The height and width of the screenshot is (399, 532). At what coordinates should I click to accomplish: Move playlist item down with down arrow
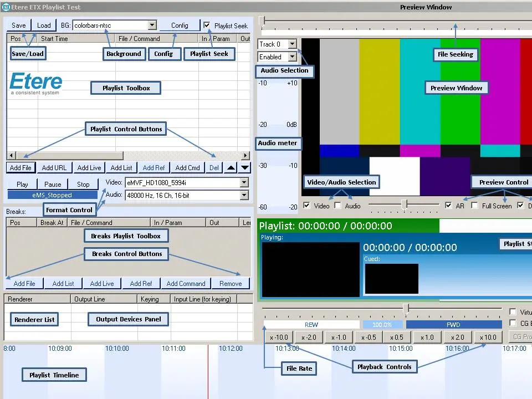(245, 168)
